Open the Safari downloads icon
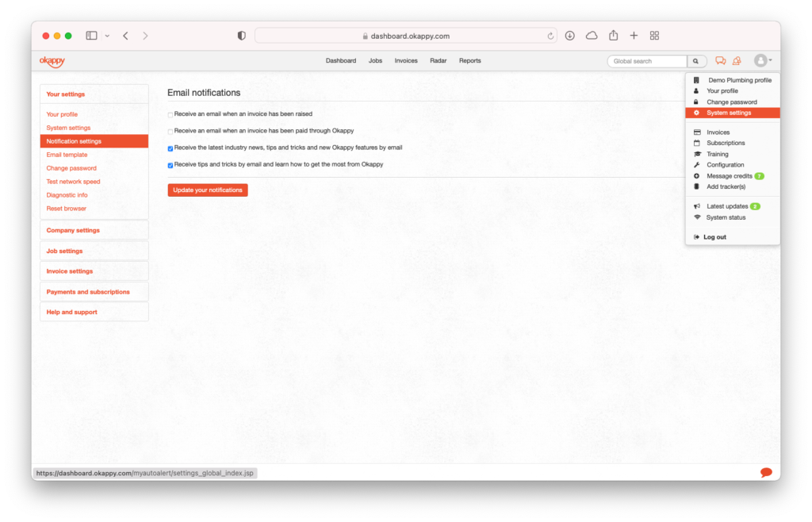The height and width of the screenshot is (522, 812). tap(570, 36)
